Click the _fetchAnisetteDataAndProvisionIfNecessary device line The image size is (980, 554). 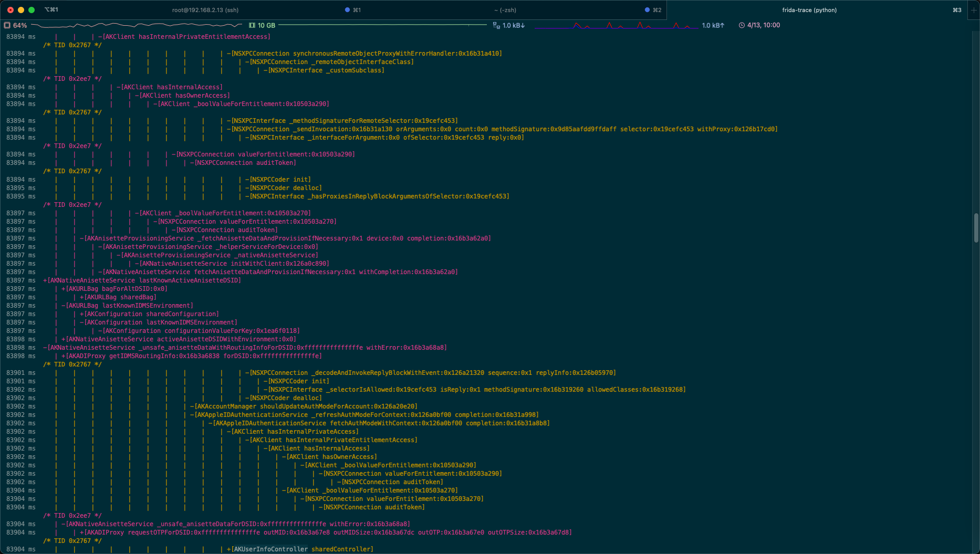(285, 238)
